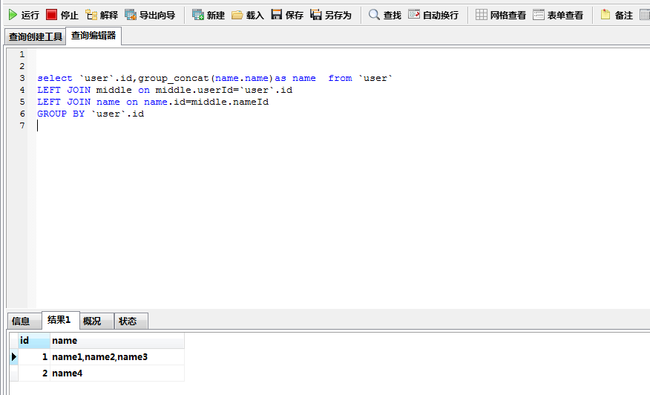Image resolution: width=650 pixels, height=395 pixels.
Task: Select id cell with value 1
Action: click(34, 357)
